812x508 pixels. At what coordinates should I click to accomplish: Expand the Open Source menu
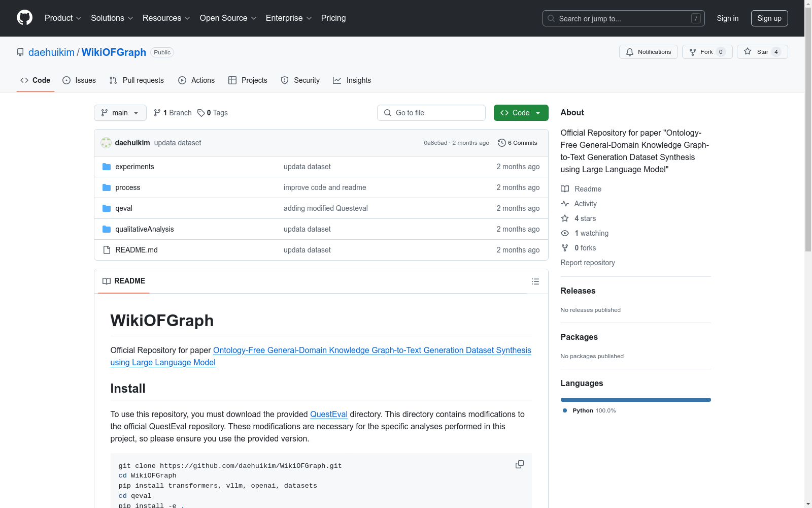pyautogui.click(x=228, y=18)
